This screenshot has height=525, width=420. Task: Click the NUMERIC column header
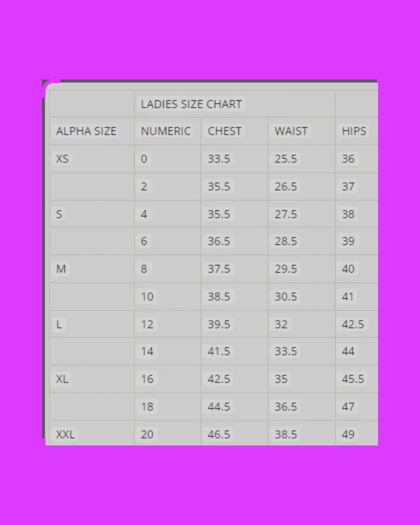point(165,131)
